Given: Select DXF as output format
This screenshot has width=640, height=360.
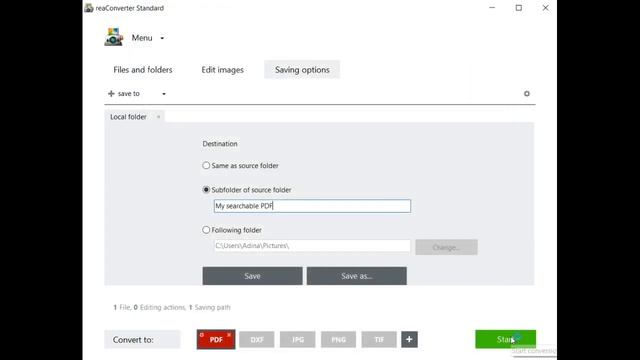Looking at the screenshot, I should [x=257, y=340].
